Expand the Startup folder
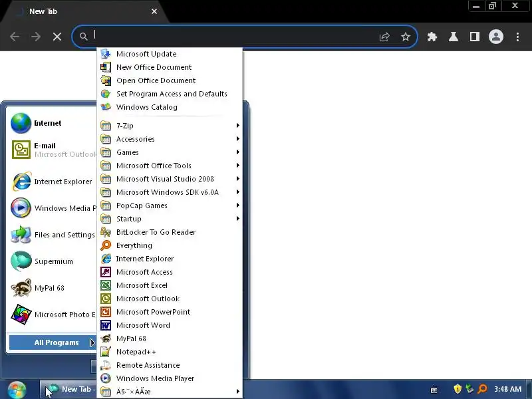The height and width of the screenshot is (399, 532). 170,219
